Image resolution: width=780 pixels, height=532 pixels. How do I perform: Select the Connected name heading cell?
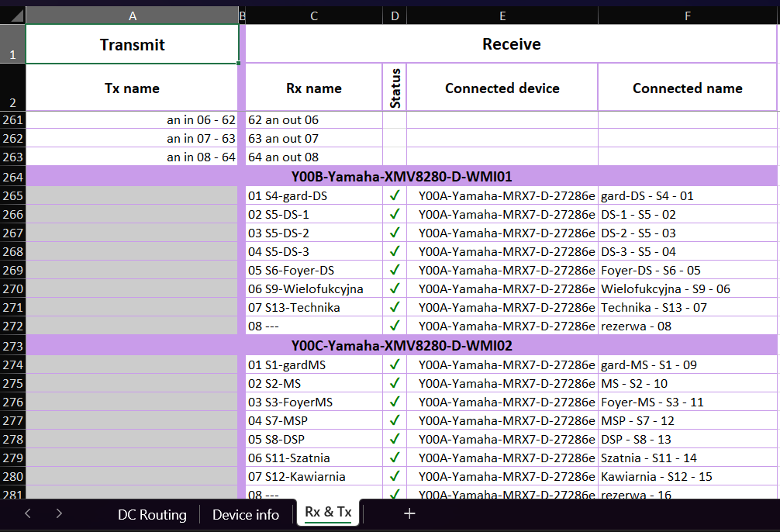(688, 88)
